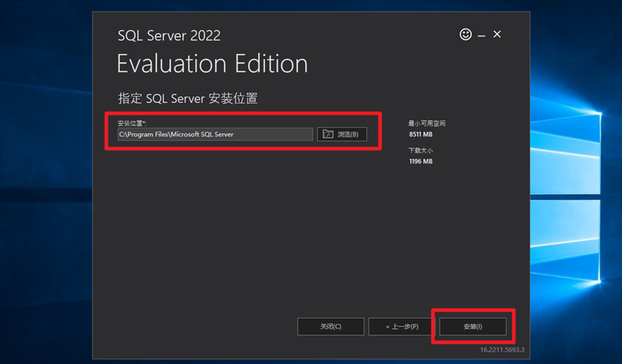
Task: Click the empty dark area of the installer
Action: click(252, 231)
